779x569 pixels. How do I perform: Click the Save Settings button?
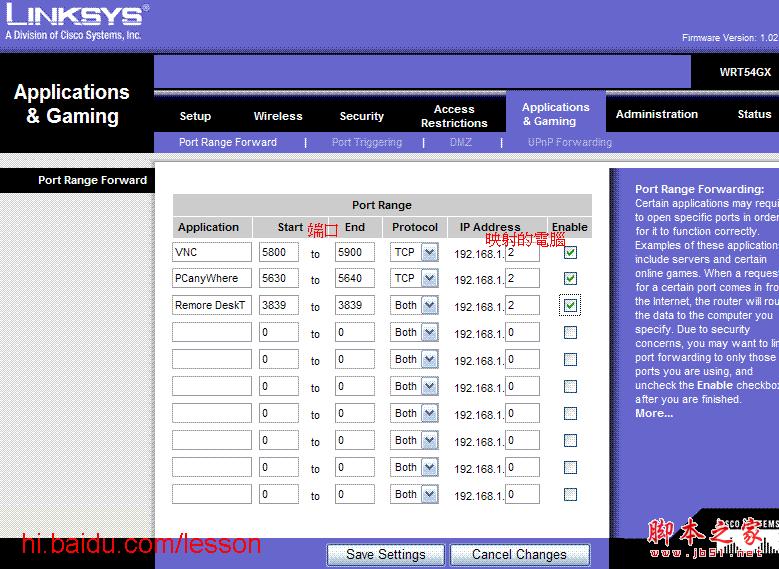(386, 554)
